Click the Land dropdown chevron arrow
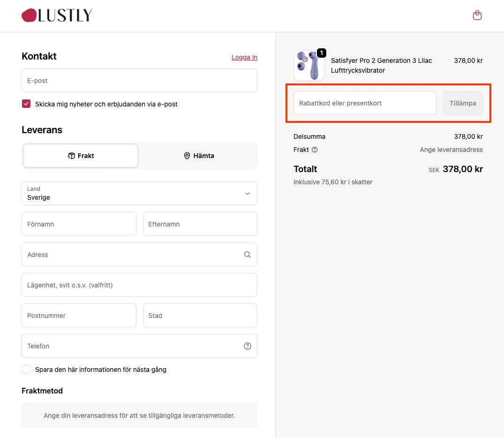The width and height of the screenshot is (504, 438). pyautogui.click(x=248, y=194)
